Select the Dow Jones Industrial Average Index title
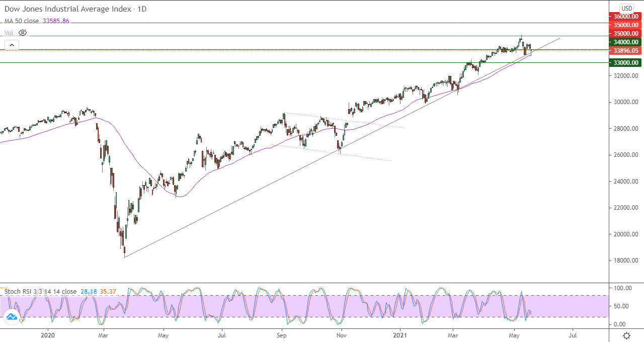 click(x=68, y=9)
